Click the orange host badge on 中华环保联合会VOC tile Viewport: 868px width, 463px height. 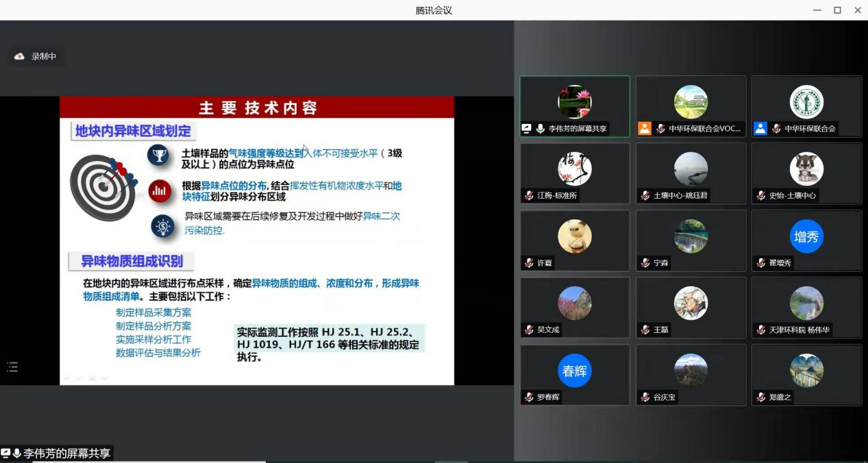pyautogui.click(x=644, y=128)
